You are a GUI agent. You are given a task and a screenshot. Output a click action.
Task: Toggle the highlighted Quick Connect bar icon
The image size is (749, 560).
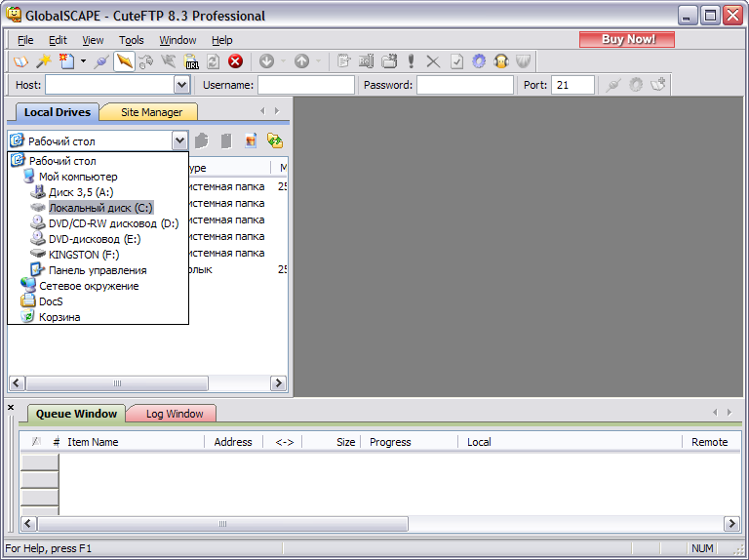tap(124, 61)
